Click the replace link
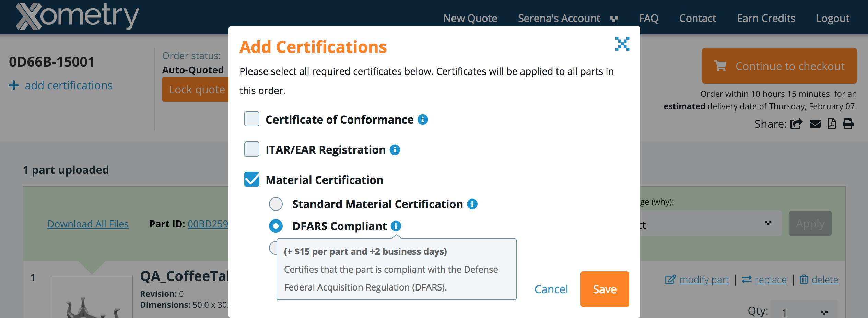Screen dimensions: 868x318 [771, 280]
